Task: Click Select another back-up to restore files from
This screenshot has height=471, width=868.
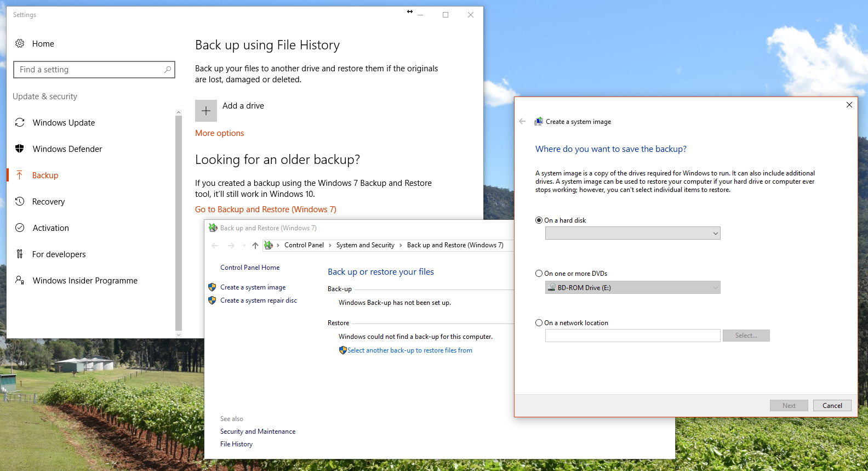Action: 410,350
